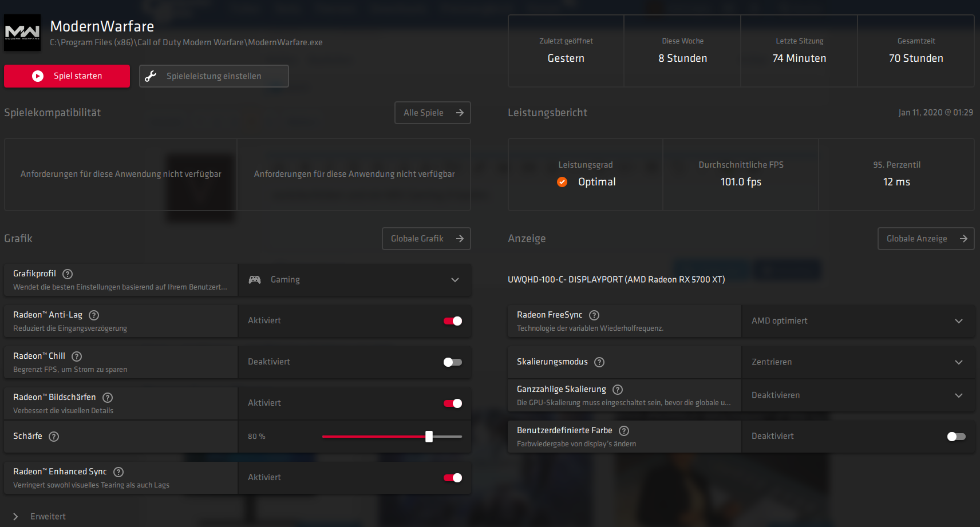Enable Radeon Chill toggle
This screenshot has height=527, width=980.
[453, 362]
